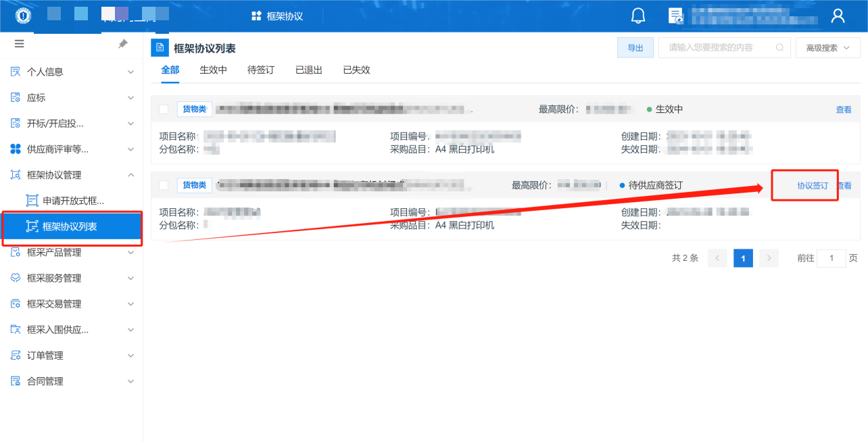Viewport: 868px width, 442px height.
Task: Open 框架协议列表 in sidebar
Action: [72, 226]
